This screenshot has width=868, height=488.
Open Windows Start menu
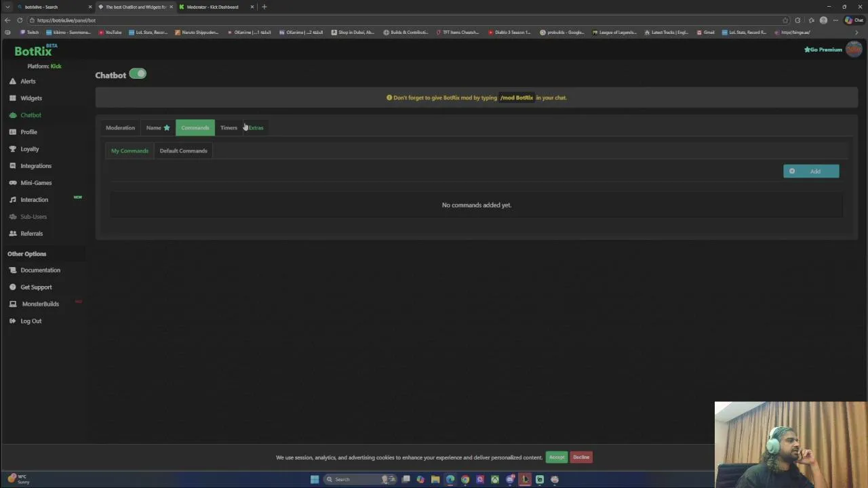[x=315, y=479]
